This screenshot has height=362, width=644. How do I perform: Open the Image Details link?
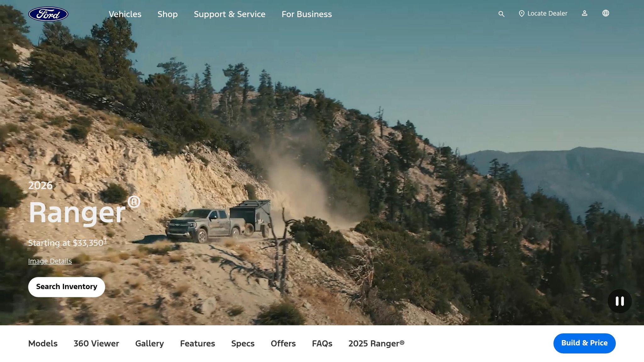(x=50, y=261)
